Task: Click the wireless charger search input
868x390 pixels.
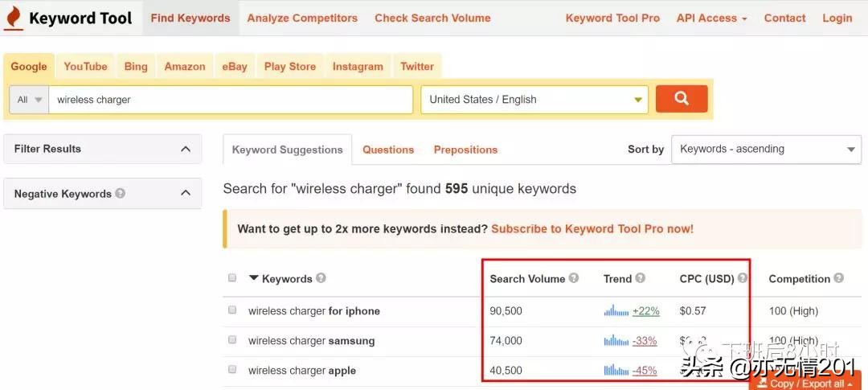Action: (231, 100)
